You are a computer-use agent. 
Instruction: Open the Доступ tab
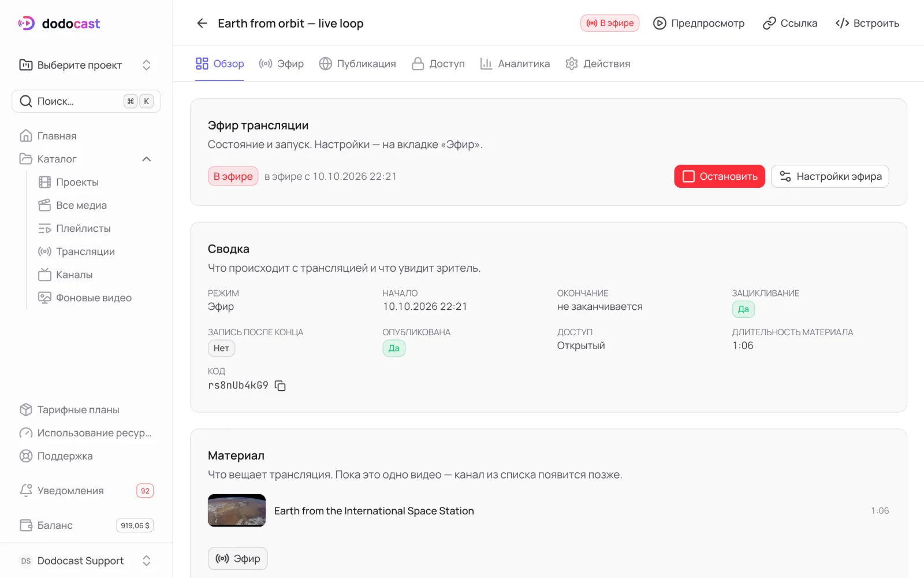pos(438,64)
